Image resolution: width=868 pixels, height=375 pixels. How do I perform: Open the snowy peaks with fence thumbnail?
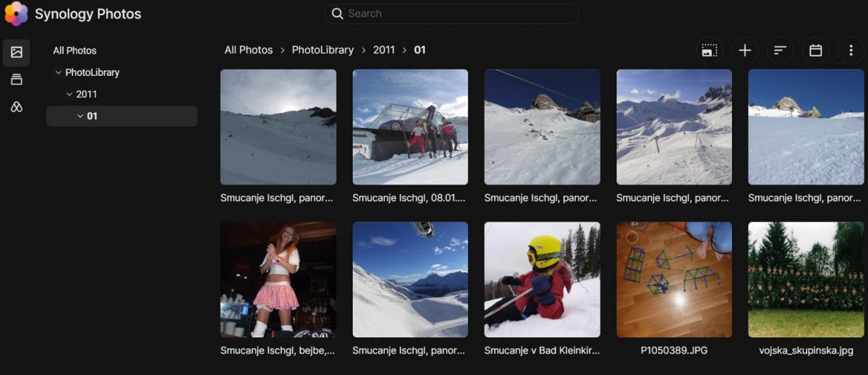pos(674,127)
